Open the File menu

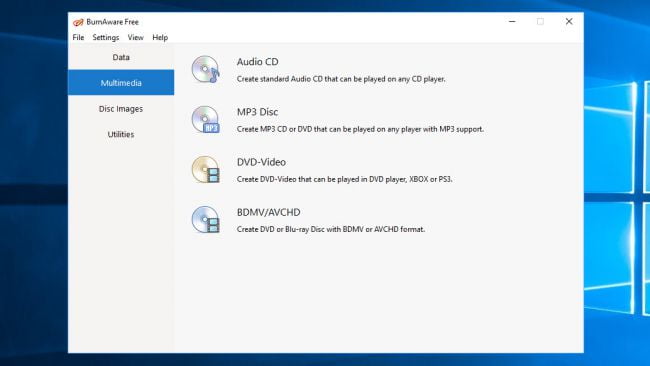78,37
